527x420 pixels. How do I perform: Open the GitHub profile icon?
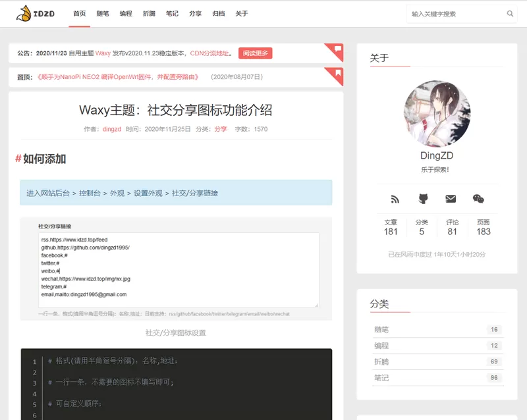(x=423, y=199)
